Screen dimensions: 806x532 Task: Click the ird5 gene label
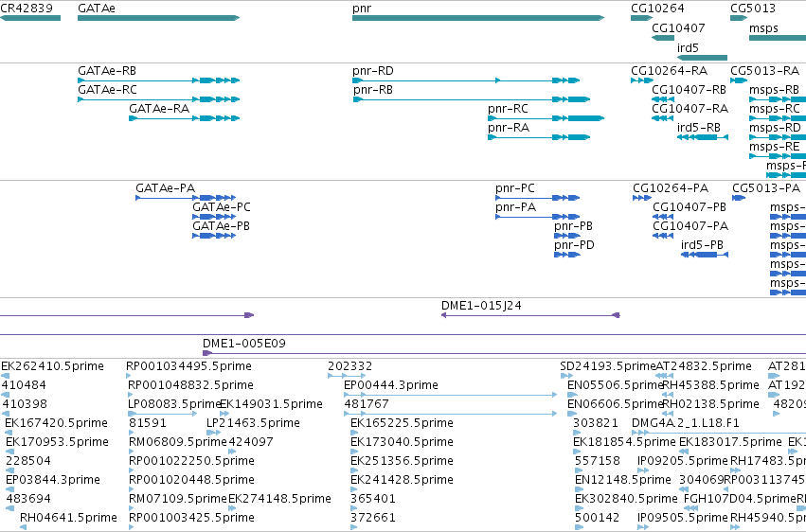tap(688, 47)
